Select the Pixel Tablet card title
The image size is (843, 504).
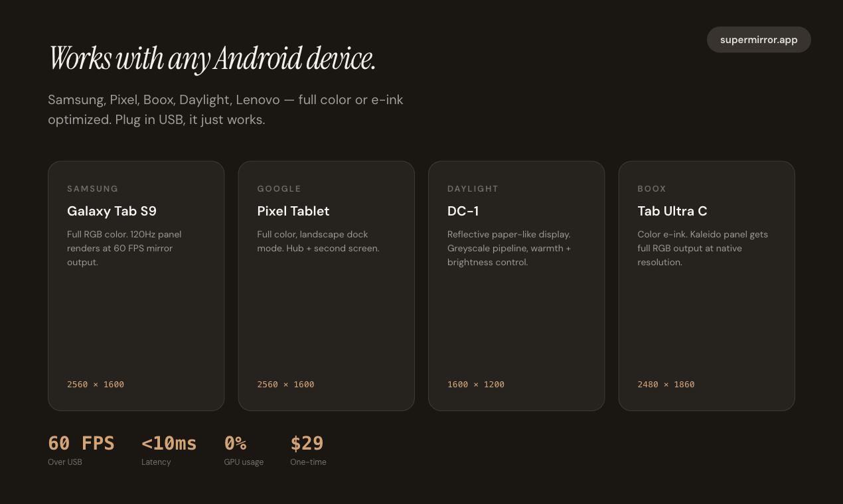(293, 211)
